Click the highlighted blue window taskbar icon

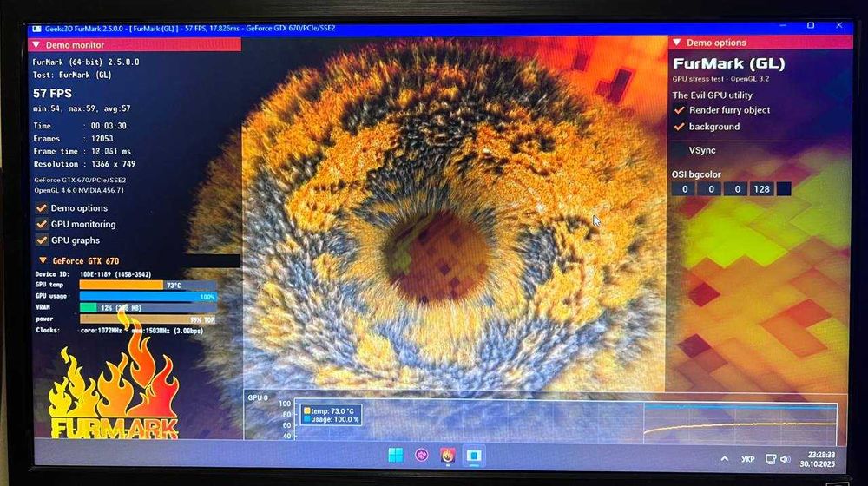tap(474, 456)
